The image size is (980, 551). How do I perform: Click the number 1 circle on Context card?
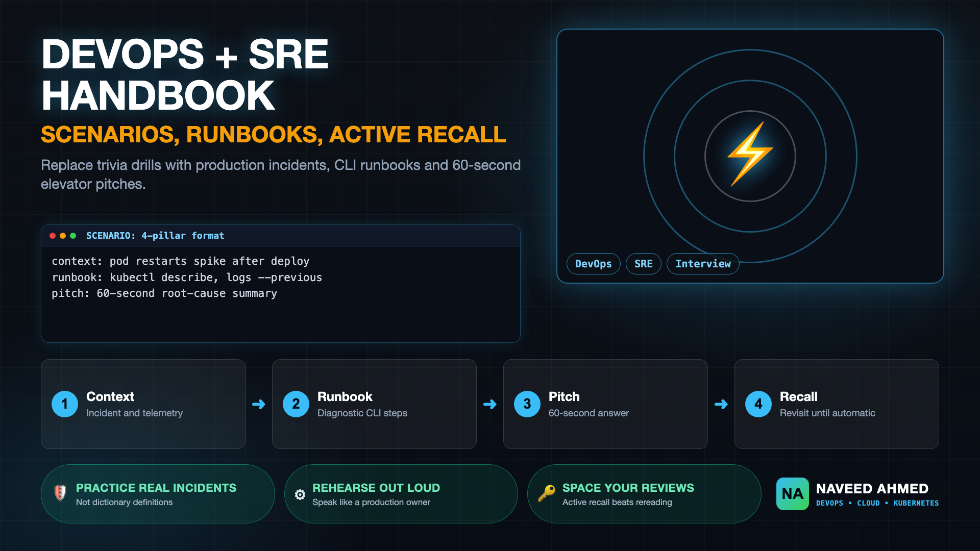tap(65, 404)
